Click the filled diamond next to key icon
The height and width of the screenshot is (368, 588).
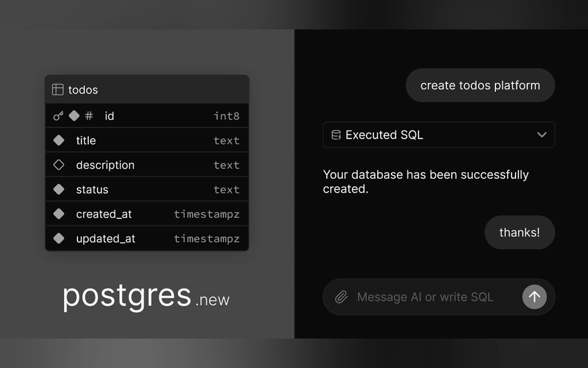click(x=74, y=116)
